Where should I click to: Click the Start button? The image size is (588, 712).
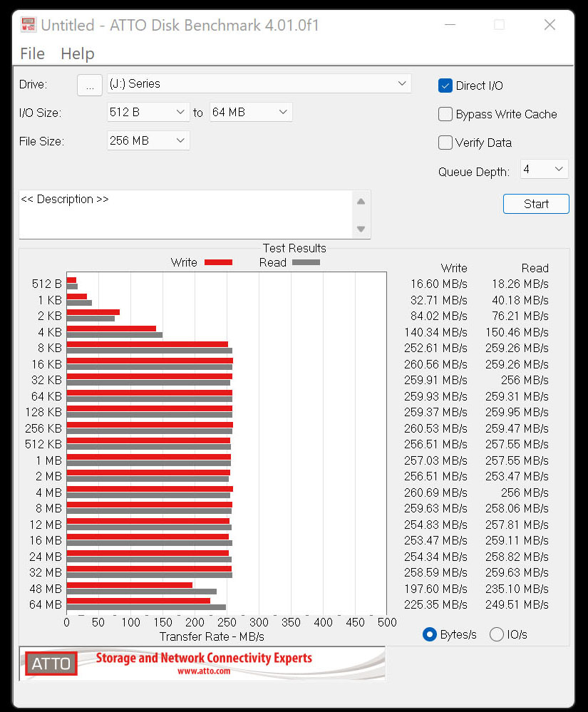tap(536, 204)
